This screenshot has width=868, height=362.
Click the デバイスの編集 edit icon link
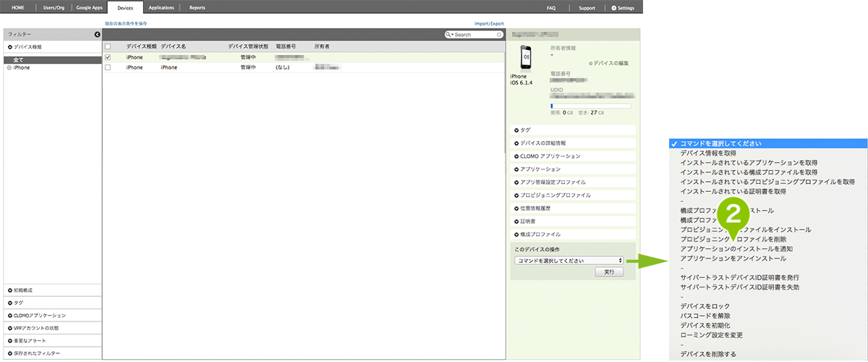pos(591,64)
